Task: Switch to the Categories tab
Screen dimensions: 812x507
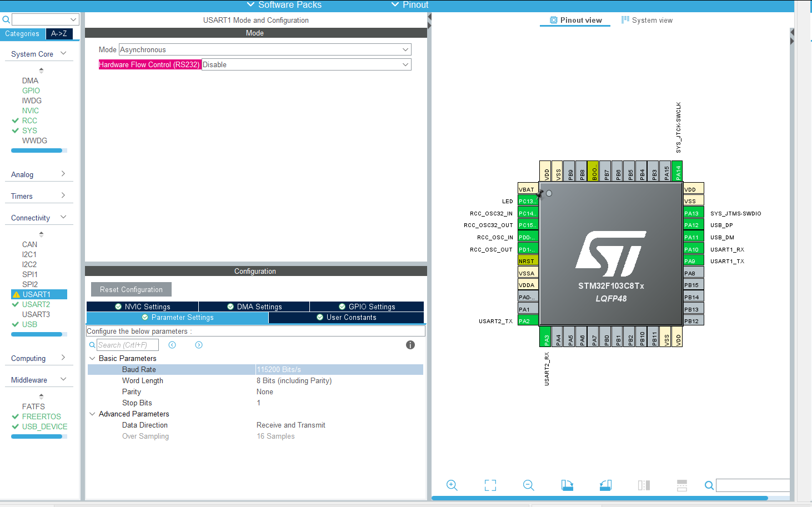Action: coord(22,34)
